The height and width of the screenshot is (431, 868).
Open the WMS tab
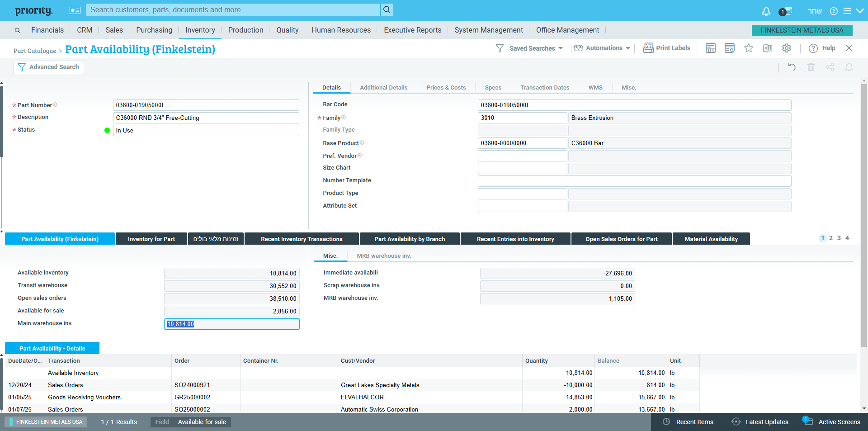coord(595,88)
